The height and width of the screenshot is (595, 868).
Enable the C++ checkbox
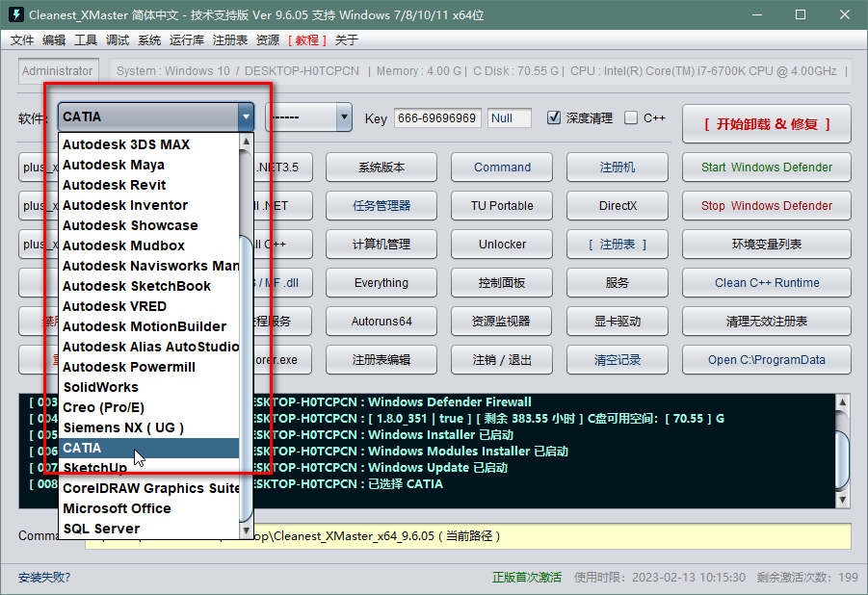(x=630, y=117)
